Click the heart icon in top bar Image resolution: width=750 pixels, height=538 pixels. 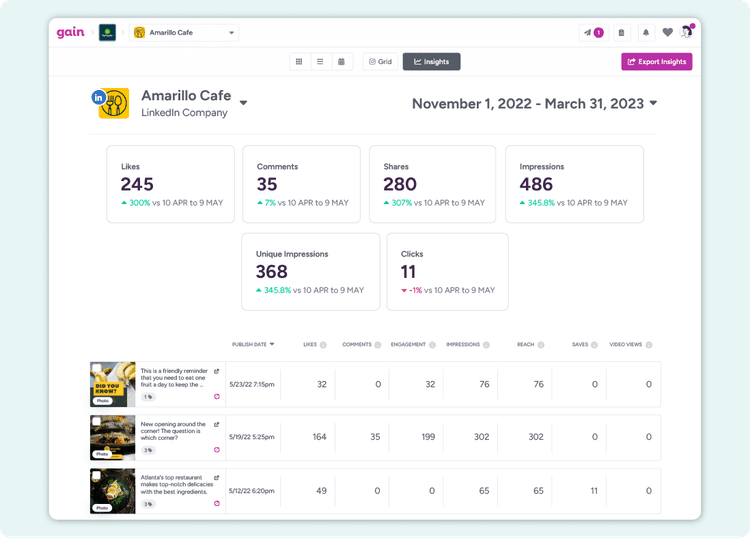tap(668, 33)
